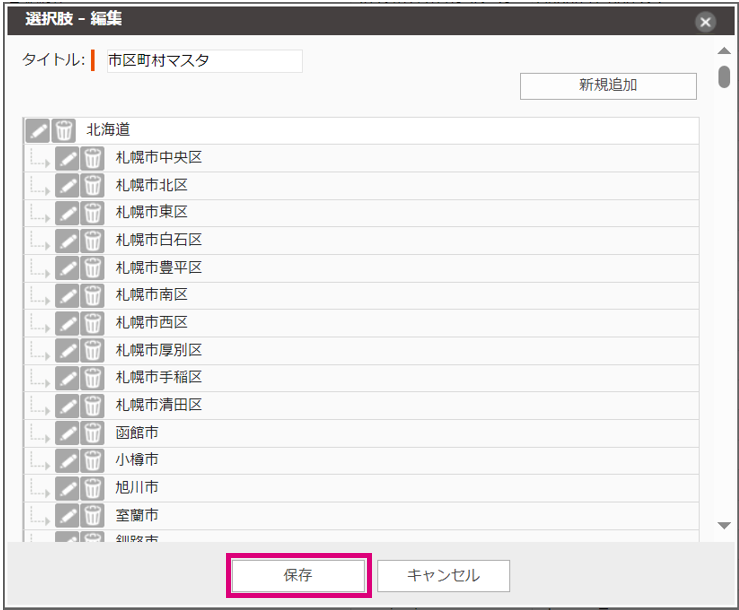The height and width of the screenshot is (610, 739).
Task: Delete the 函館市 entry
Action: [x=92, y=433]
